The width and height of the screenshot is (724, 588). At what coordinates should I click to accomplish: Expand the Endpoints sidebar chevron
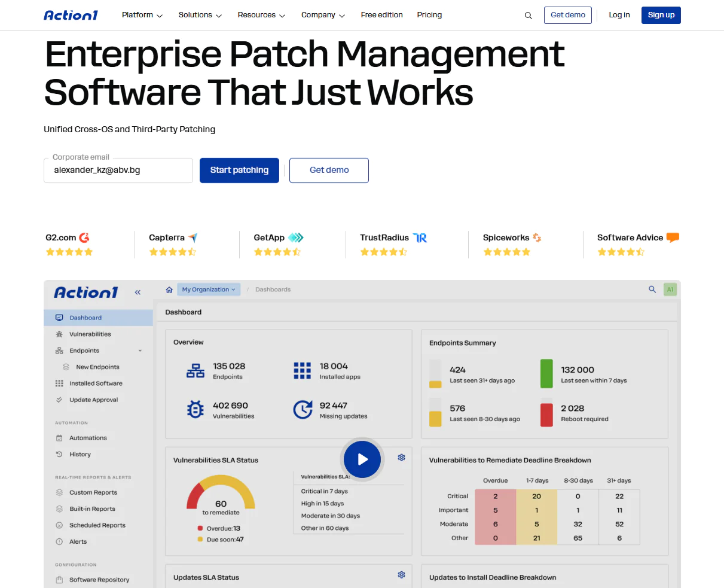(140, 351)
